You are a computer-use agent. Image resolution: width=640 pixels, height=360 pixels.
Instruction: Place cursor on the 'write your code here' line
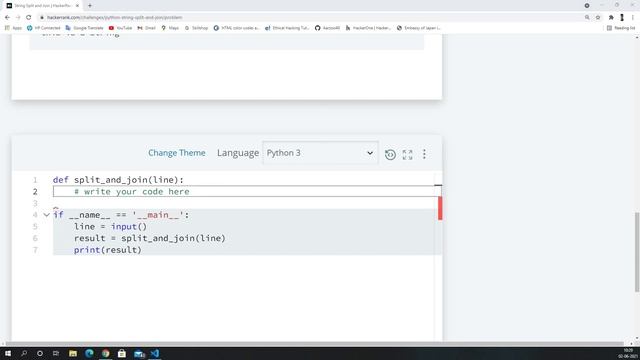[247, 191]
